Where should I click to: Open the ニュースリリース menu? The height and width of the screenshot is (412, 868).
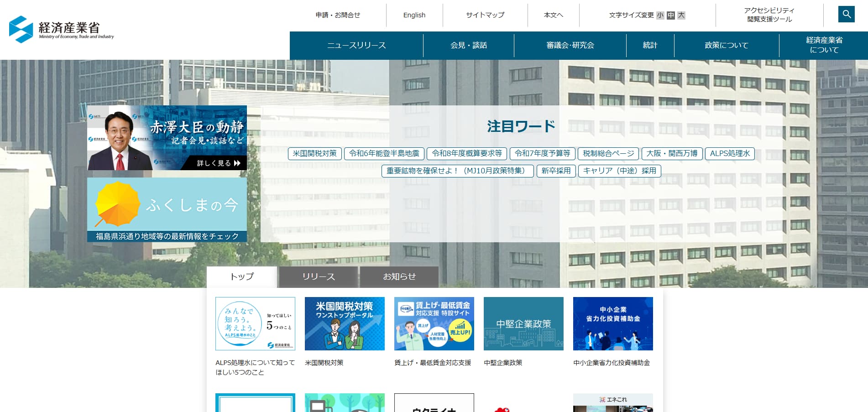click(x=357, y=45)
